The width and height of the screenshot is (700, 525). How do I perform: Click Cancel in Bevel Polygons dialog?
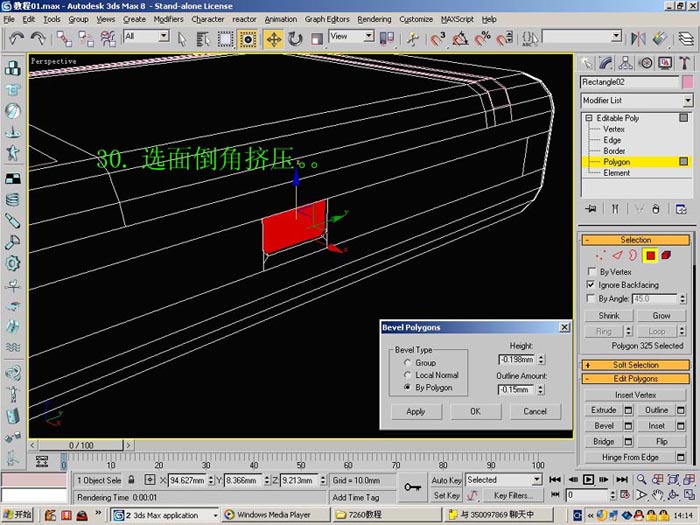[535, 412]
